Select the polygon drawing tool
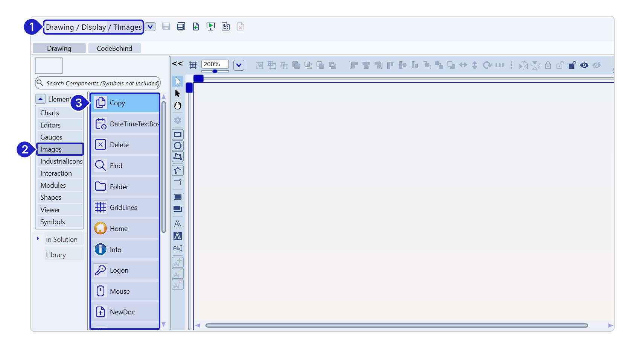 click(178, 156)
